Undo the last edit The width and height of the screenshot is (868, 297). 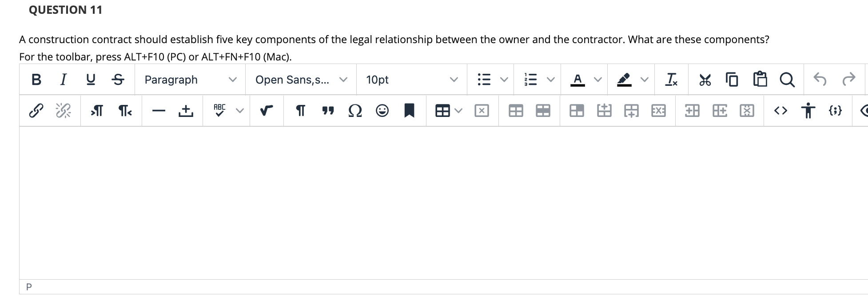[820, 80]
